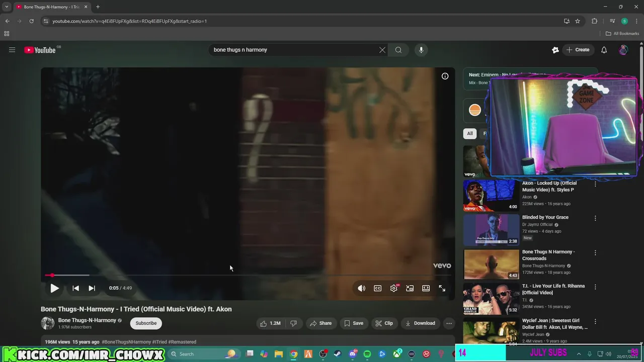Open Bone Thugs-N-Harmony channel name link
Viewport: 644px width, 362px height.
click(x=87, y=320)
